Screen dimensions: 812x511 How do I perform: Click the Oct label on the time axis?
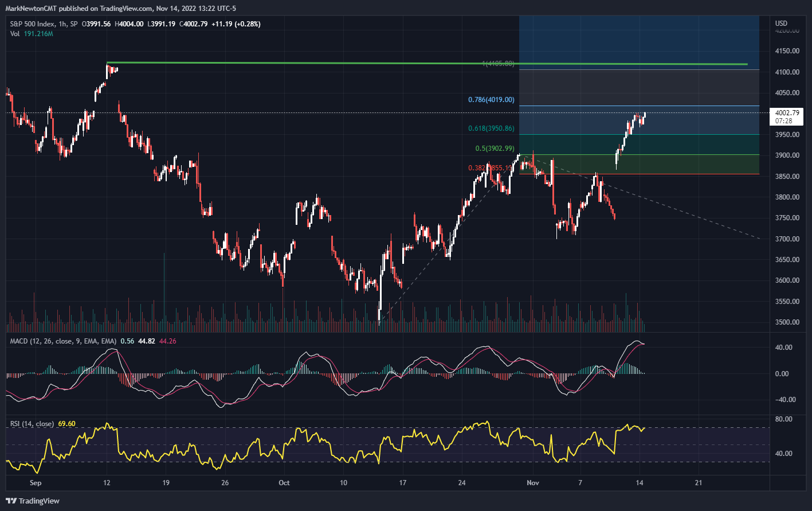point(284,483)
